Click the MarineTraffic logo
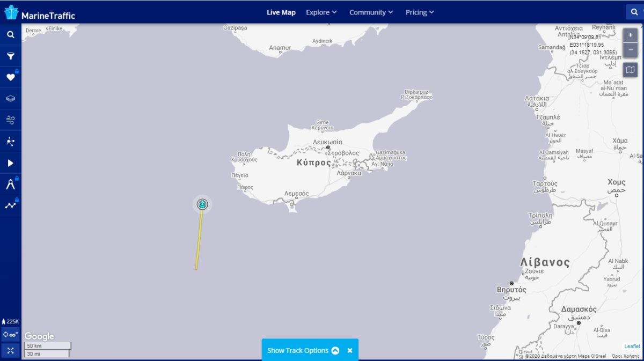 click(40, 13)
